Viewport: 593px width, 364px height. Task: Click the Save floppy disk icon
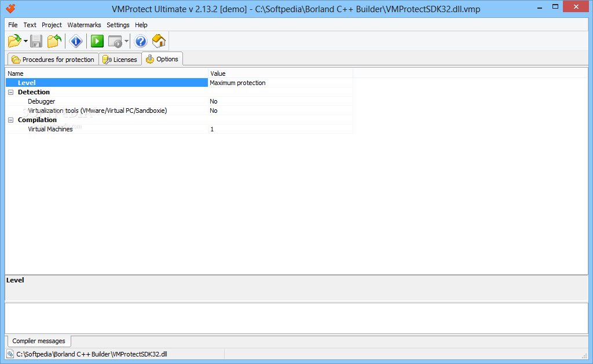click(x=36, y=41)
